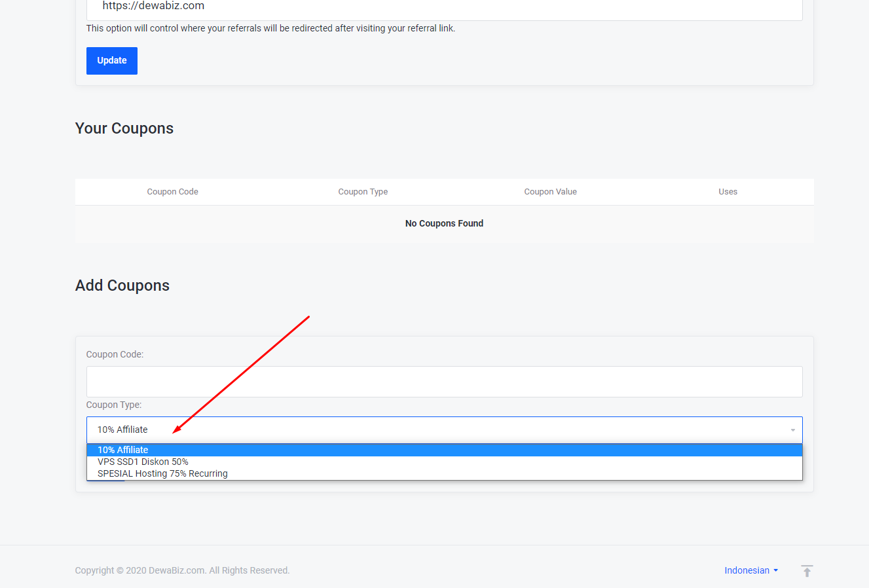Pick SPESIAL Hosting 75% Recurring option
The image size is (869, 588).
tap(162, 473)
